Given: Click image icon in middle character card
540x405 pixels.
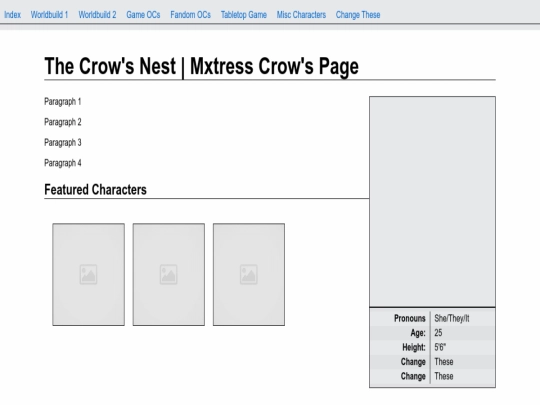Looking at the screenshot, I should 168,274.
